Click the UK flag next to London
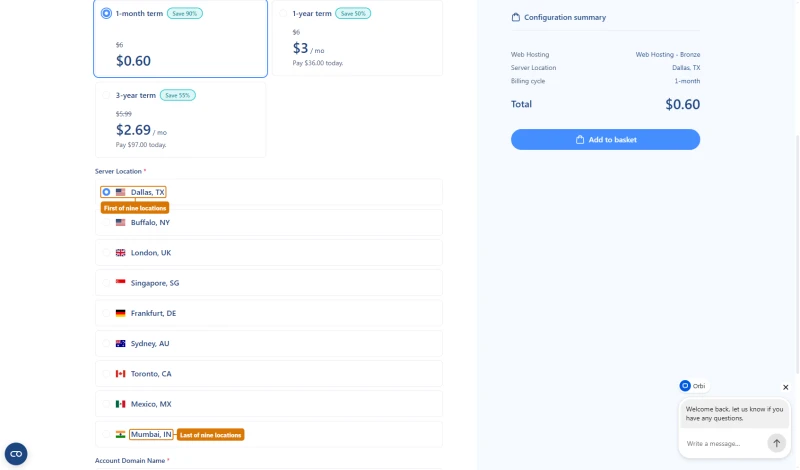The height and width of the screenshot is (470, 800). tap(120, 253)
